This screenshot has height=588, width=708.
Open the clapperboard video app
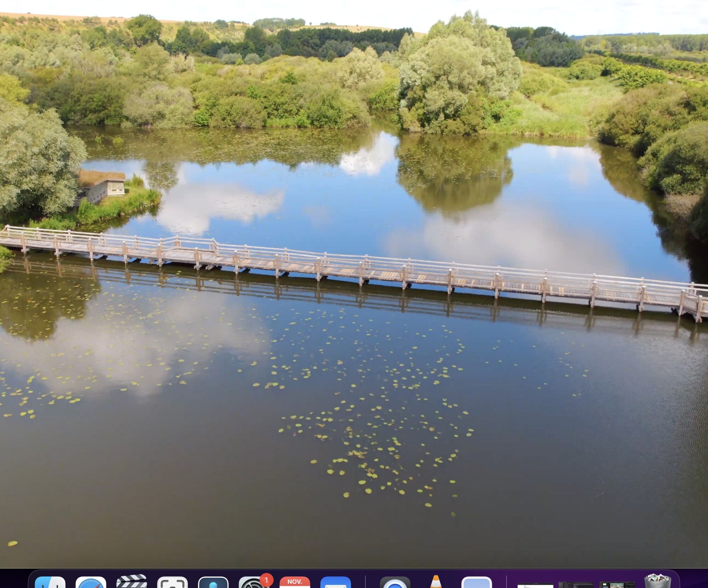pos(131,582)
